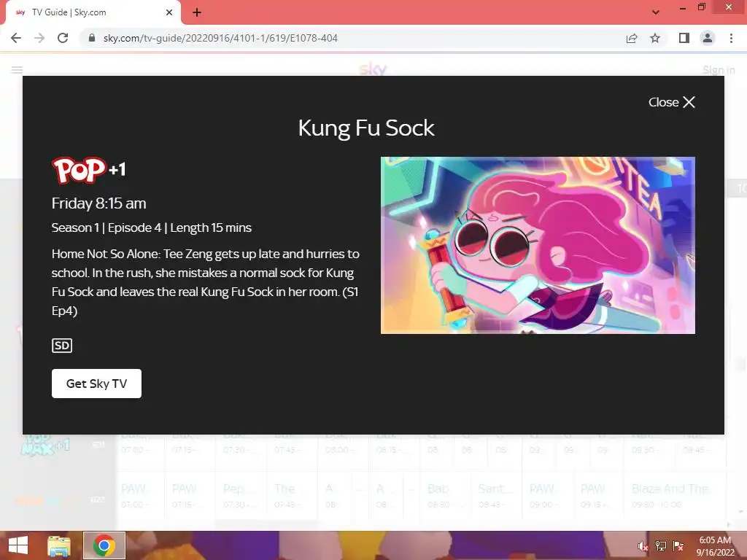Image resolution: width=747 pixels, height=560 pixels.
Task: Open the Windows Start menu
Action: click(18, 545)
